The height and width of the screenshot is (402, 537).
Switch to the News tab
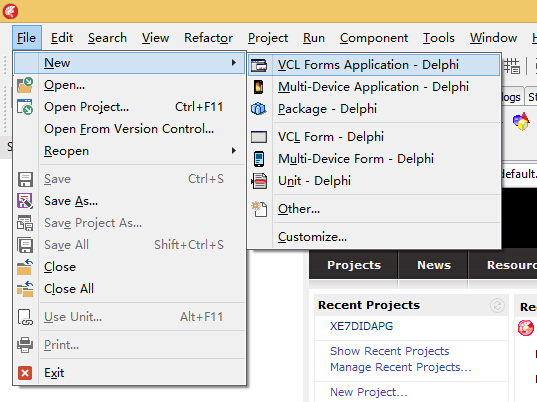pyautogui.click(x=434, y=265)
